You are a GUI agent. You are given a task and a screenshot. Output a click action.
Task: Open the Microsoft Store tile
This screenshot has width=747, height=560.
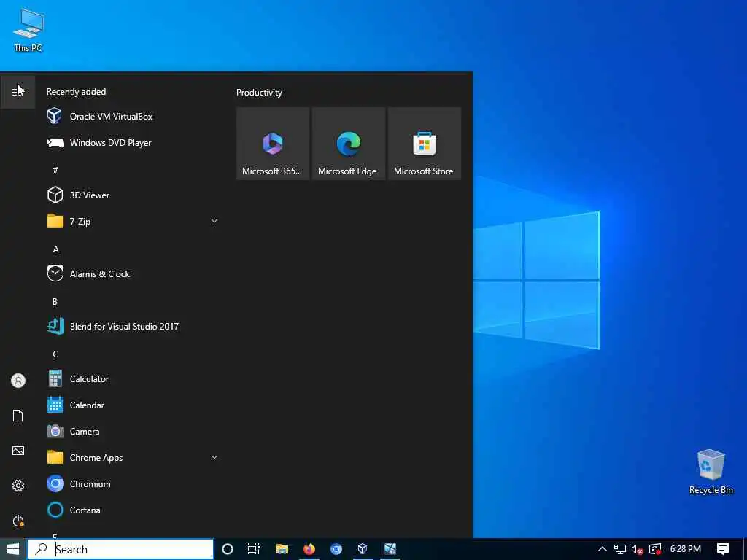[x=424, y=144]
